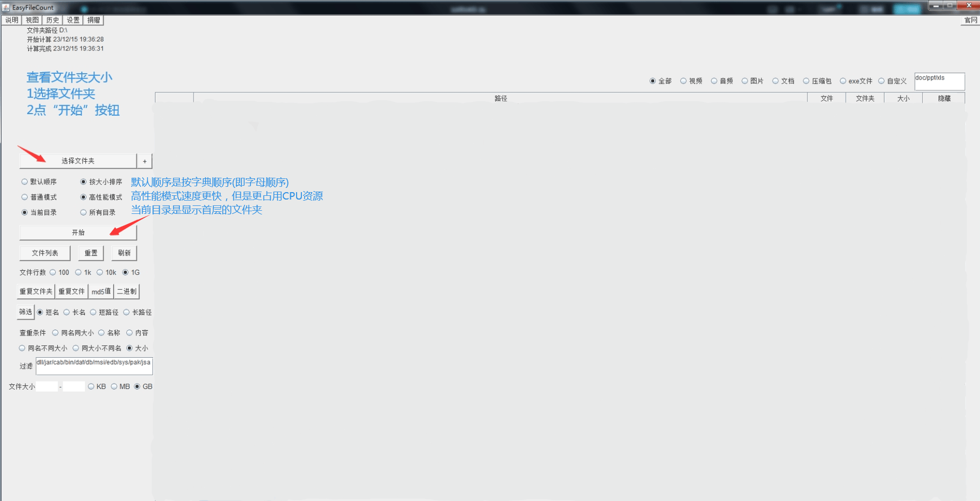Select MB as the file size unit
The image size is (980, 501).
pos(114,387)
